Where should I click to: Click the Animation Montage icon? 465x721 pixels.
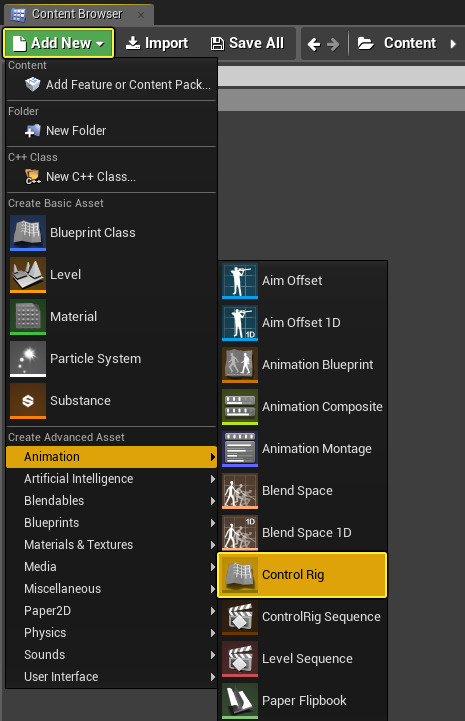tap(240, 449)
